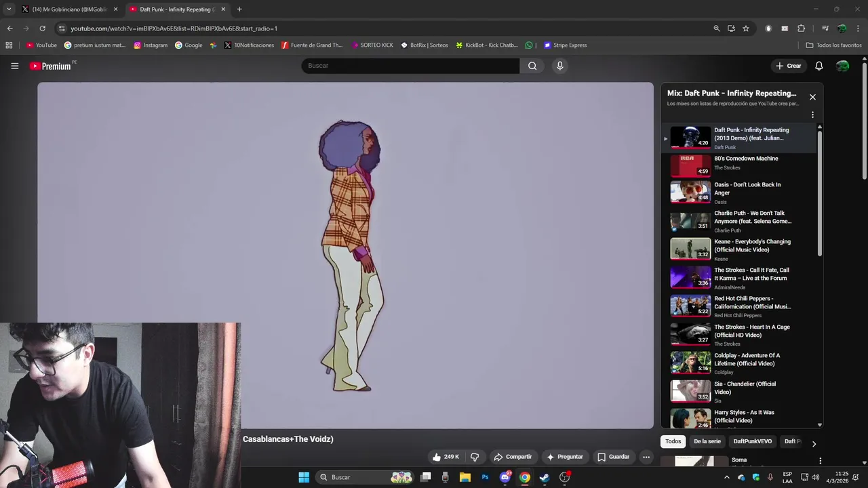The height and width of the screenshot is (488, 868).
Task: Show hidden system tray icons
Action: (x=727, y=477)
